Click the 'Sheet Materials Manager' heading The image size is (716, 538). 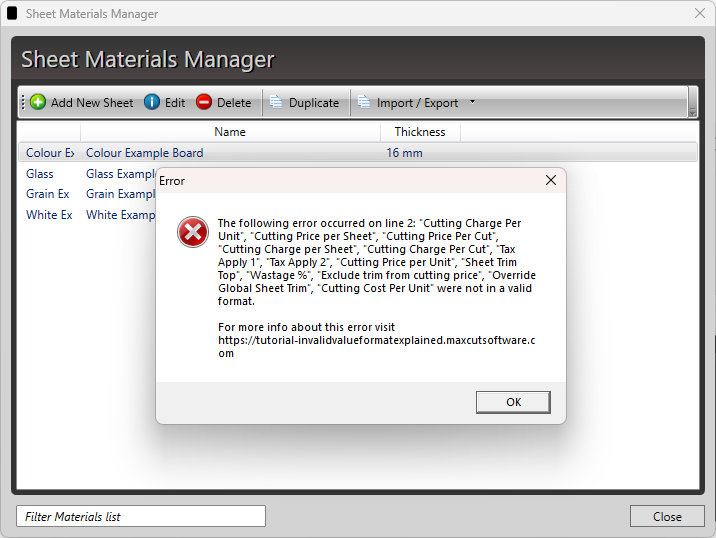point(148,60)
